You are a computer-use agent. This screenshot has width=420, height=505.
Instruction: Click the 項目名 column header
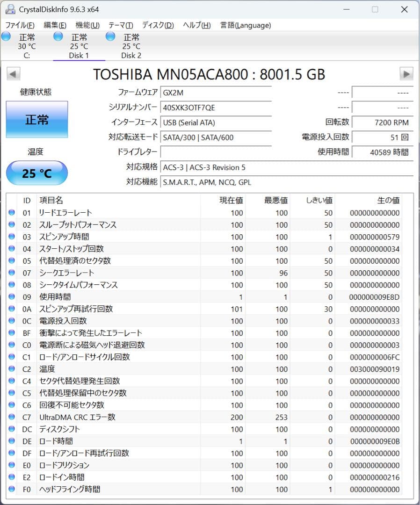click(118, 200)
